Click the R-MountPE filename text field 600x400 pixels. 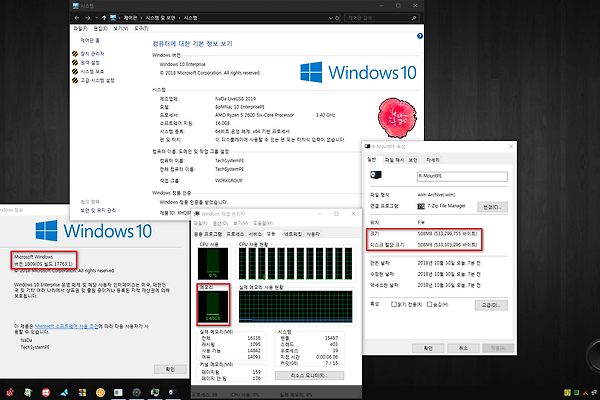click(x=462, y=176)
